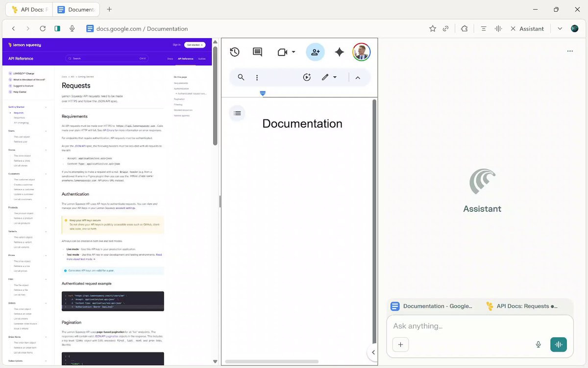Image resolution: width=588 pixels, height=368 pixels.
Task: Click the share add-person button
Action: click(x=315, y=52)
